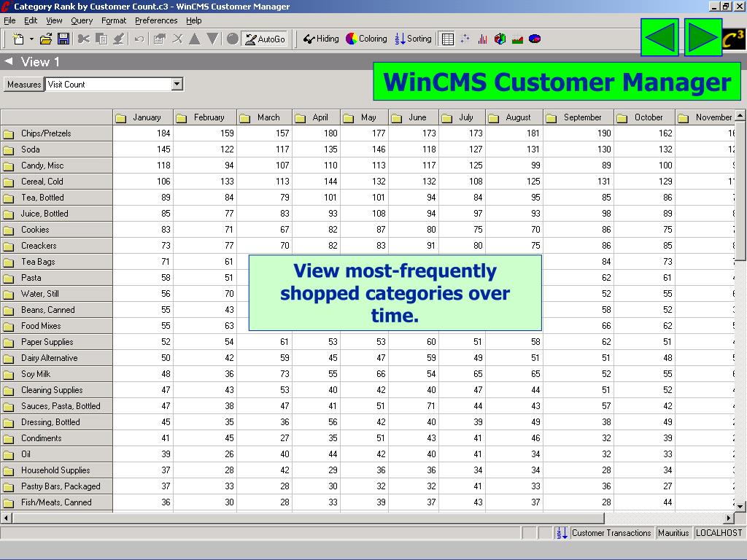Select the bar chart view icon

[483, 39]
